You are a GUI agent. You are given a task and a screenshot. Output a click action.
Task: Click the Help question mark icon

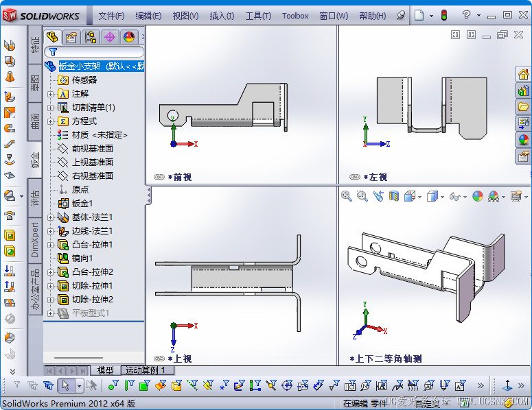(466, 15)
